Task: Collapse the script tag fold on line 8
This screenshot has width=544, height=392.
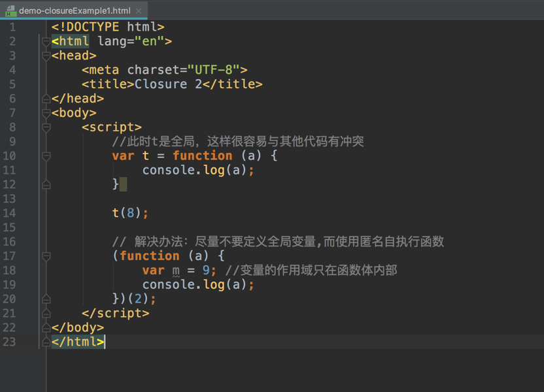Action: 46,127
